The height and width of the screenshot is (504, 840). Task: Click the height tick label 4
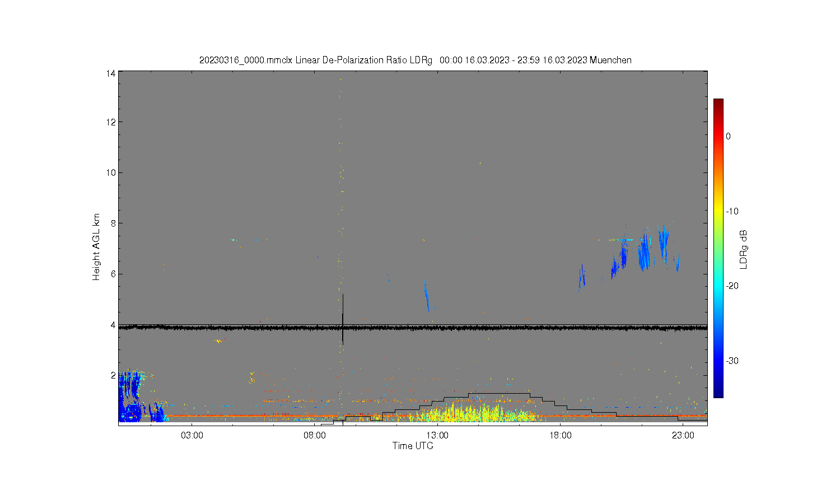113,324
